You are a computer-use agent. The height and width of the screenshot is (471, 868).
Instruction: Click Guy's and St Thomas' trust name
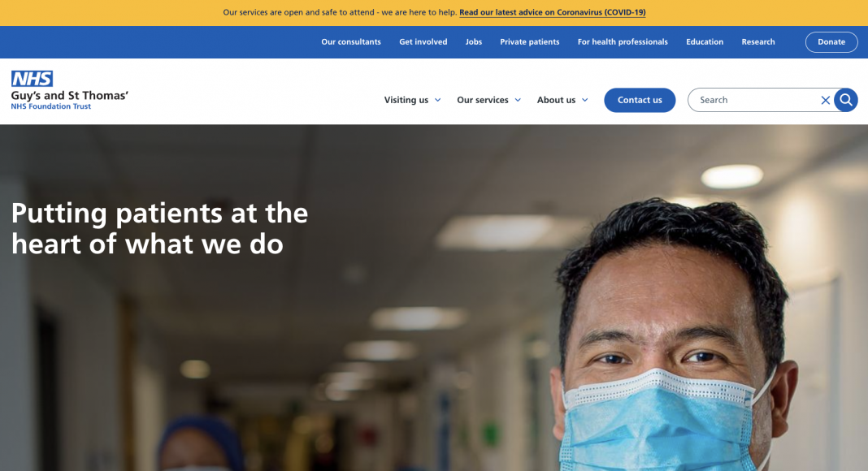click(x=70, y=96)
